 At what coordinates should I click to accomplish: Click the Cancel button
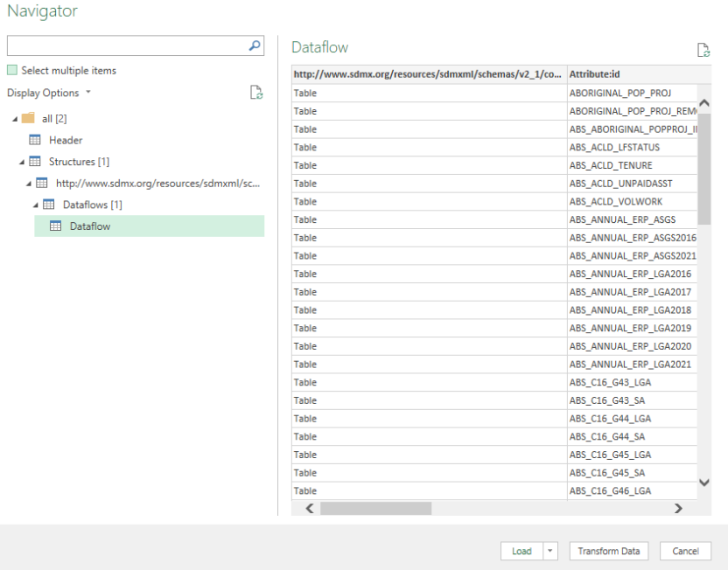pyautogui.click(x=685, y=551)
